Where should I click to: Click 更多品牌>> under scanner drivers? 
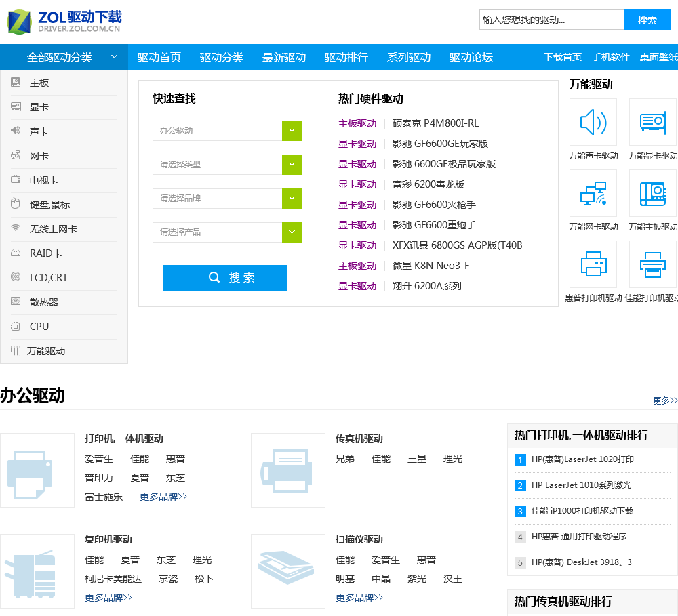[x=359, y=598]
